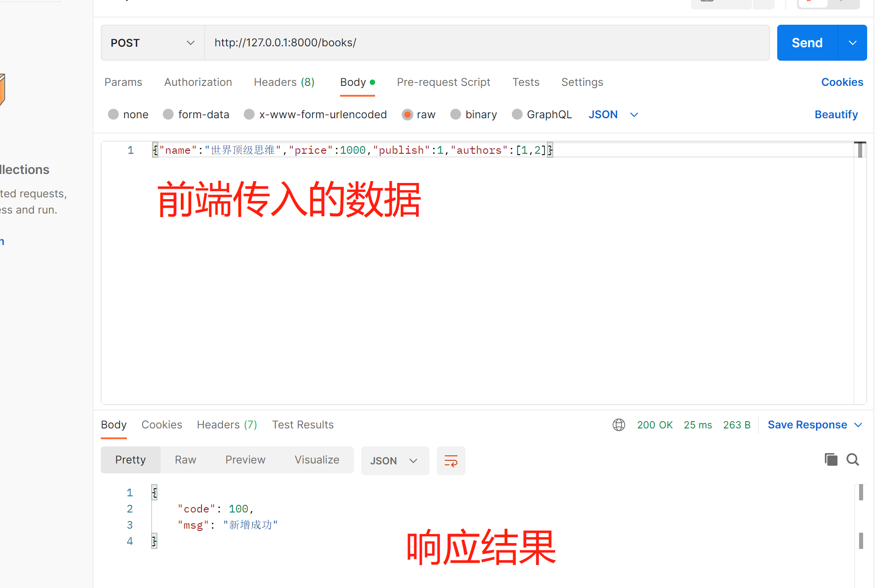
Task: Expand Save Response chevron menu
Action: tap(858, 425)
